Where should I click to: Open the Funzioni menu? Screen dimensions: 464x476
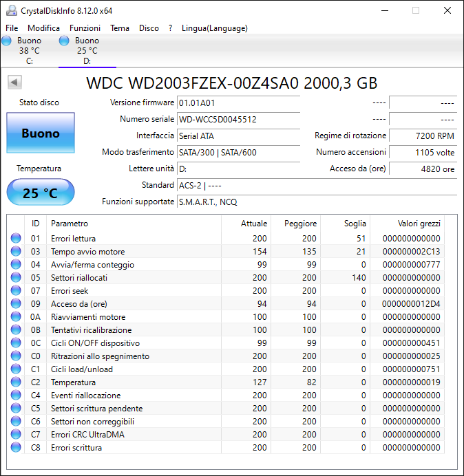pyautogui.click(x=85, y=28)
